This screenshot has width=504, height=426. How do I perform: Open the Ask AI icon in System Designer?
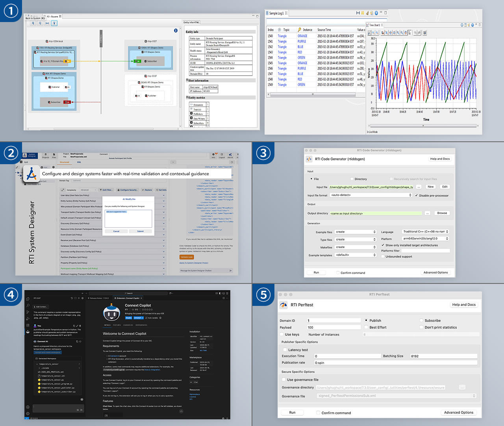(x=230, y=156)
